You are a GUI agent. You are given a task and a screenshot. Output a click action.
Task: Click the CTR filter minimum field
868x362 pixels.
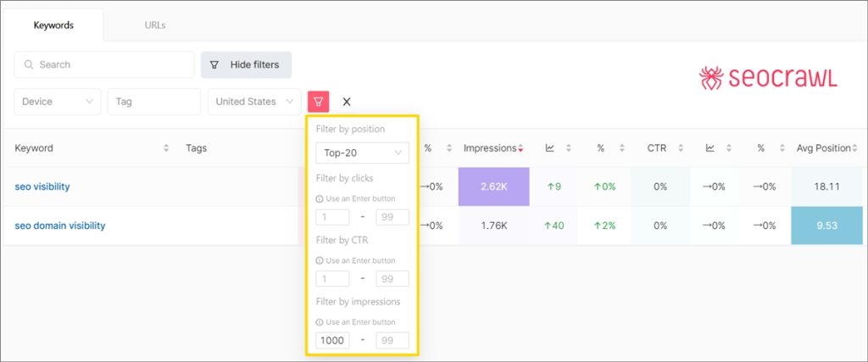(332, 279)
